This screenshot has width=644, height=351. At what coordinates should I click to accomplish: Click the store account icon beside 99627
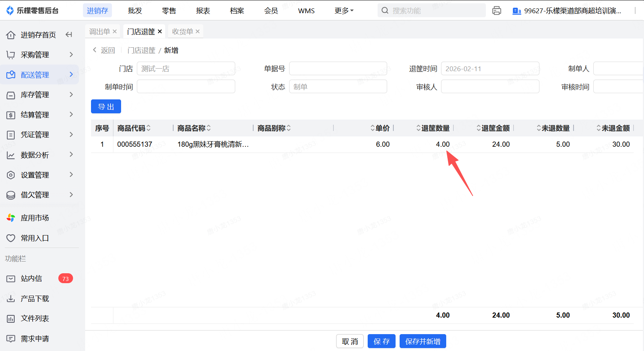click(517, 11)
